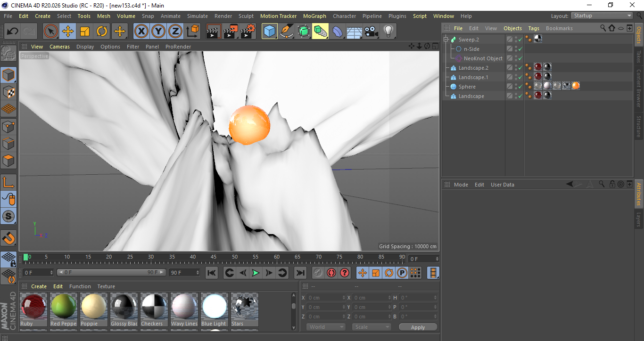
Task: Select the NeoKnot Object item
Action: pyautogui.click(x=483, y=58)
